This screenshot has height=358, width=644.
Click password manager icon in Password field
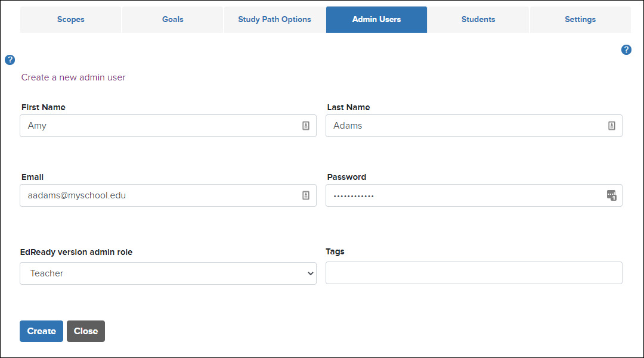[612, 195]
